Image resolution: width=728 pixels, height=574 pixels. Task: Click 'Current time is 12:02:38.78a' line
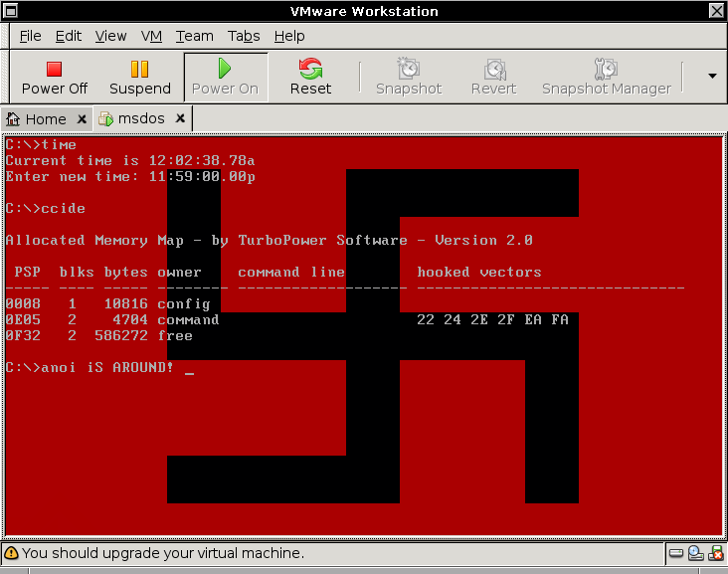pos(130,161)
